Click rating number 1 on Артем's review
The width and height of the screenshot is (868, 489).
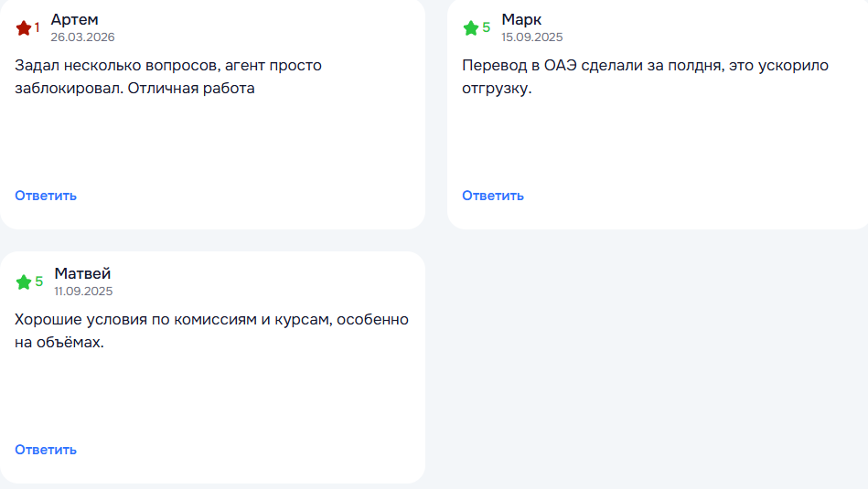coord(38,27)
